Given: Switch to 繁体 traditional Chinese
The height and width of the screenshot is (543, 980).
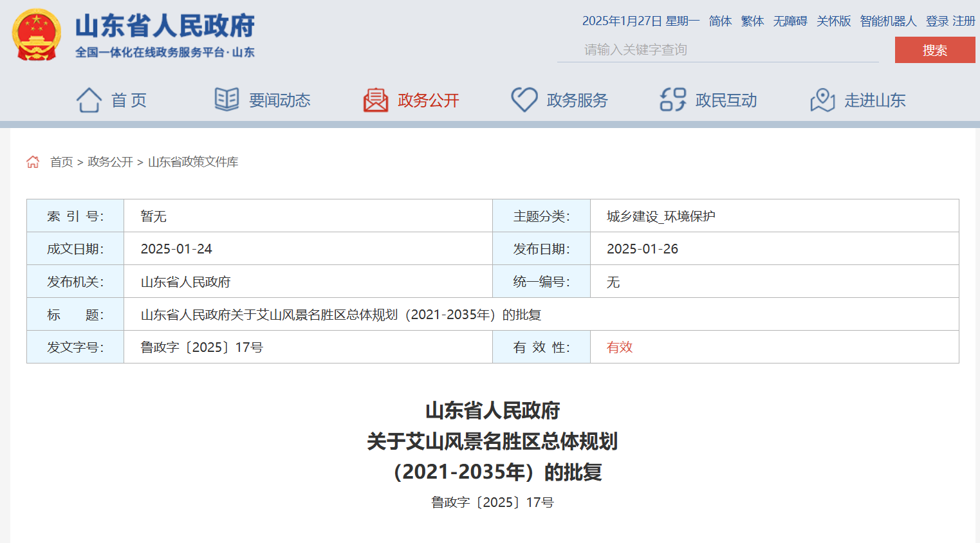Looking at the screenshot, I should (x=752, y=21).
